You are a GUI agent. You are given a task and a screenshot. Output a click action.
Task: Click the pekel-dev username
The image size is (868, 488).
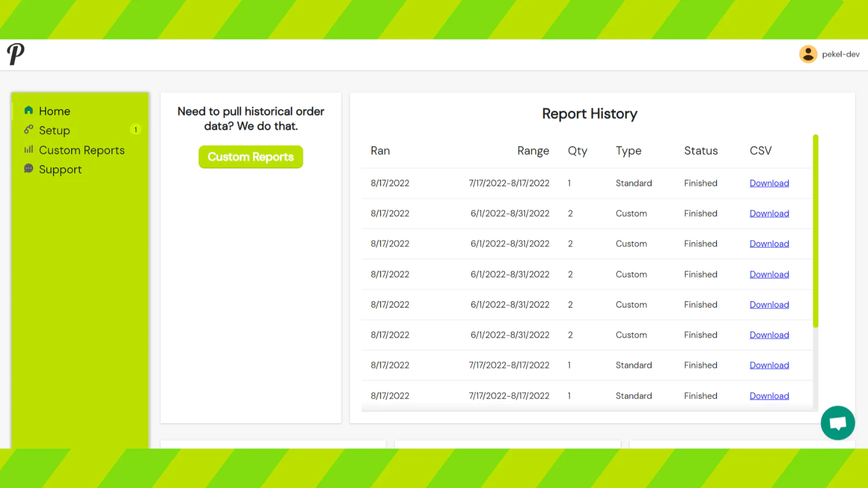pyautogui.click(x=840, y=54)
